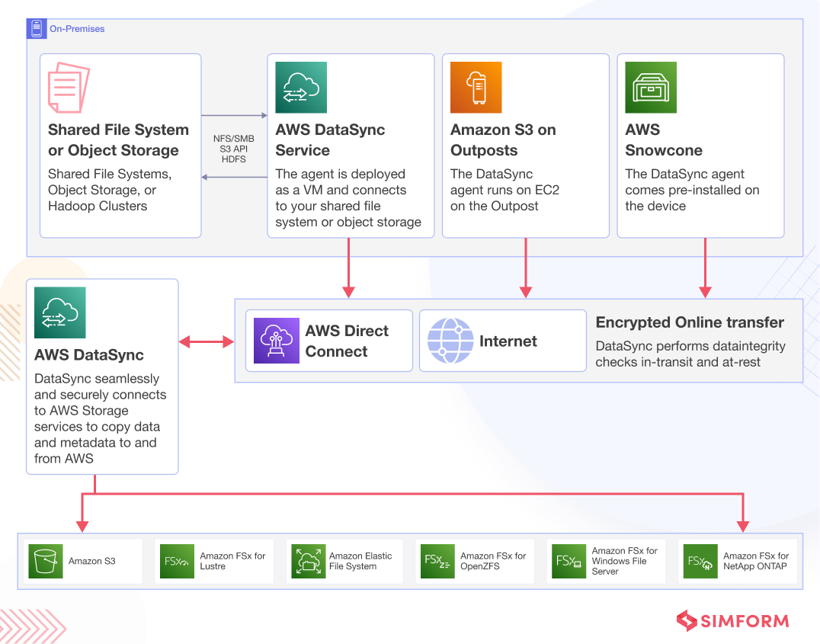
Task: Click the AWS DataSync icon in left card
Action: [x=60, y=312]
